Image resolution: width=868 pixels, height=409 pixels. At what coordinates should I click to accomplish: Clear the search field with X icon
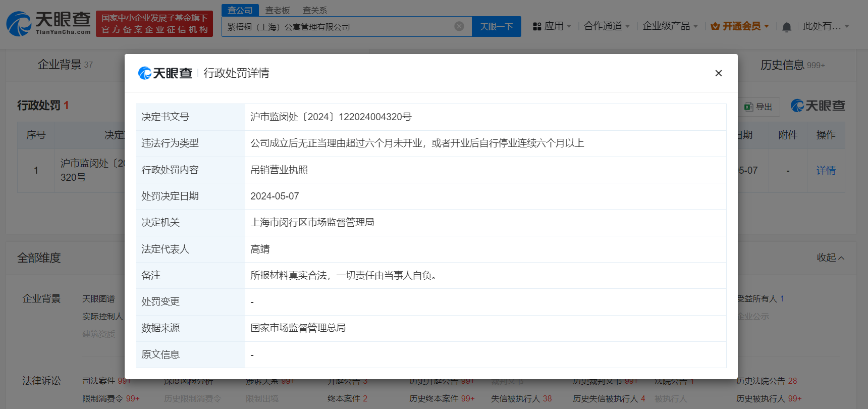(x=459, y=26)
